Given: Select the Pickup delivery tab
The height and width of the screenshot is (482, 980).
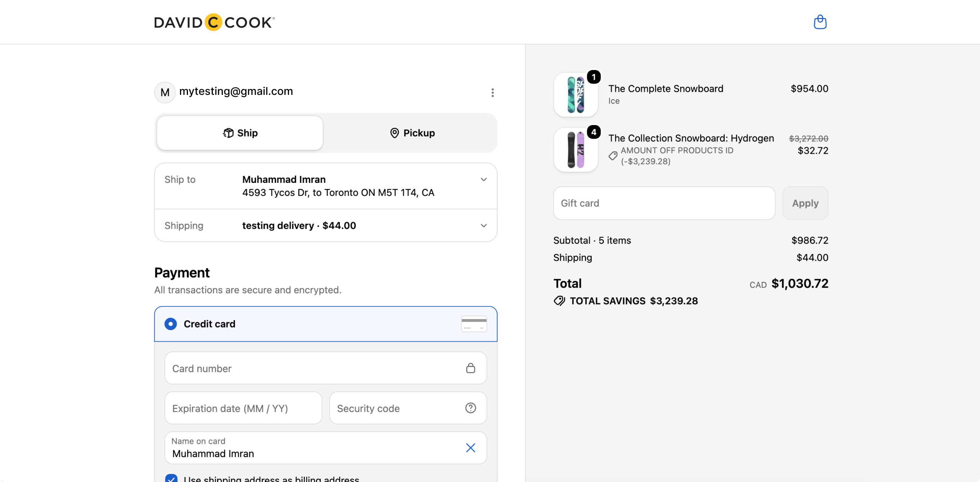Looking at the screenshot, I should tap(412, 133).
